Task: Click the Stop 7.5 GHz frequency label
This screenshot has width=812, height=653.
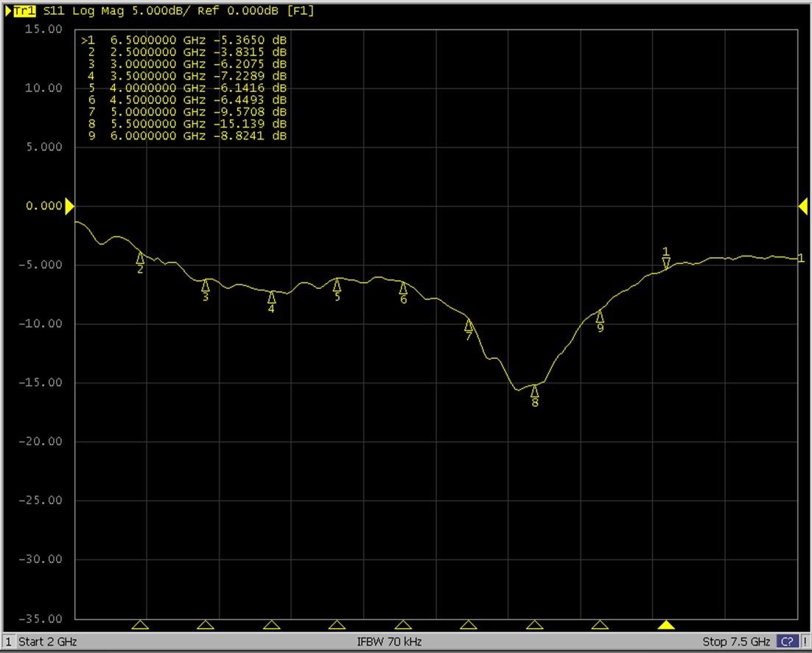Action: 735,642
